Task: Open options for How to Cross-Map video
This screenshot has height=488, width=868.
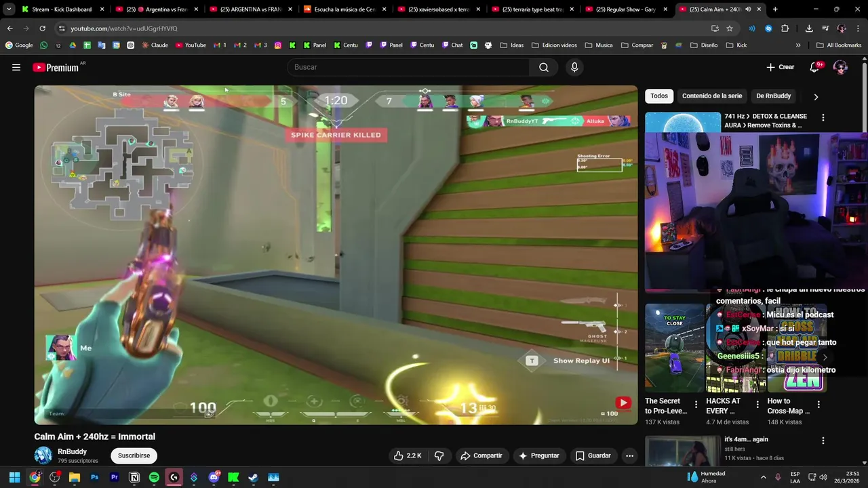Action: click(x=818, y=405)
